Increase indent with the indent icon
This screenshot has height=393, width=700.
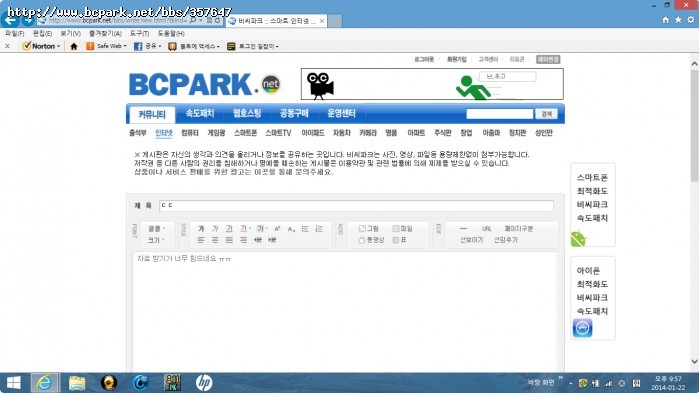[272, 240]
